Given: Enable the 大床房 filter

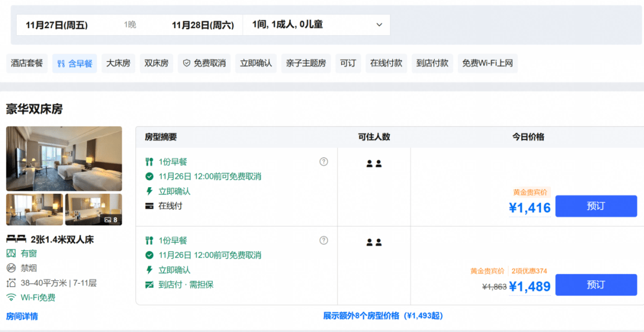Looking at the screenshot, I should (118, 64).
